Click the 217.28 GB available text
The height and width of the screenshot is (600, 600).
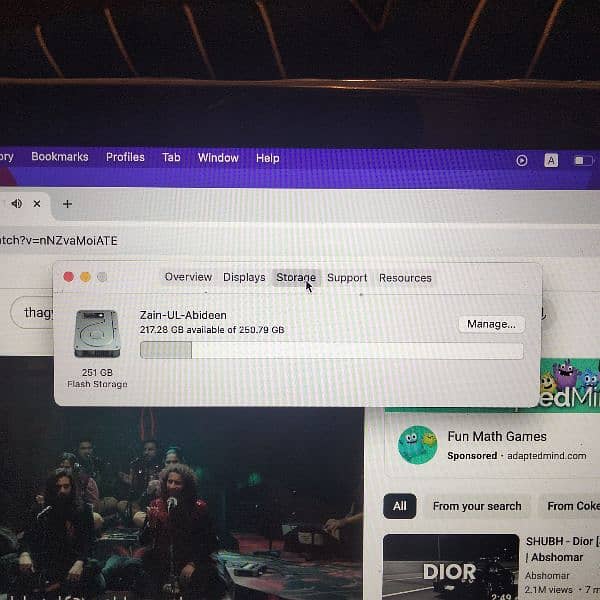212,330
